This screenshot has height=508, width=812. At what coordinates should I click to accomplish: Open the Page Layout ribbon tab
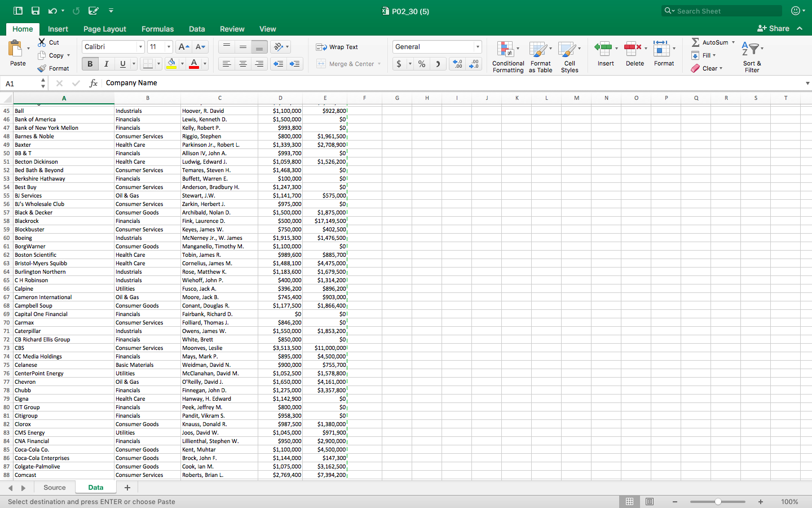[105, 29]
